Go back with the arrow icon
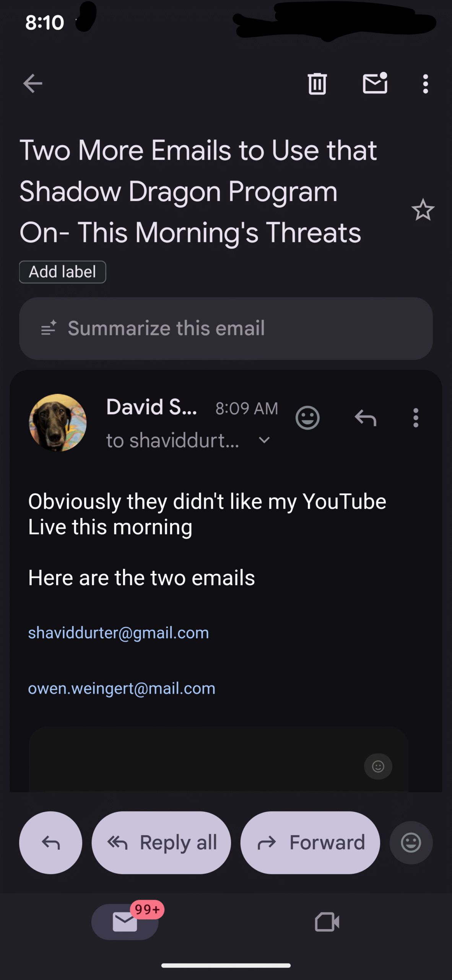The image size is (452, 980). coord(33,83)
